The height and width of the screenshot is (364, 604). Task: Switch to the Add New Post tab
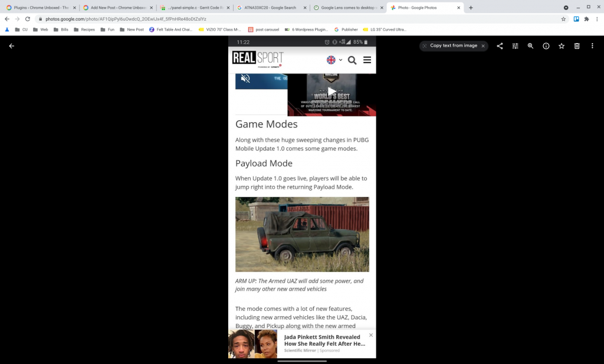(x=115, y=8)
